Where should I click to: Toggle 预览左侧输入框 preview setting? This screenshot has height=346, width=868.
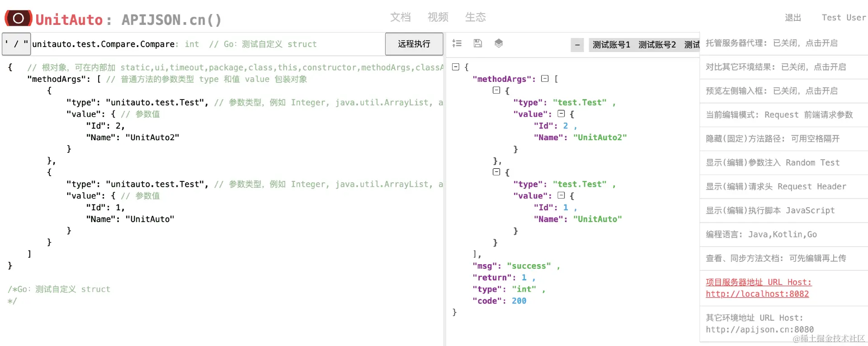click(783, 91)
